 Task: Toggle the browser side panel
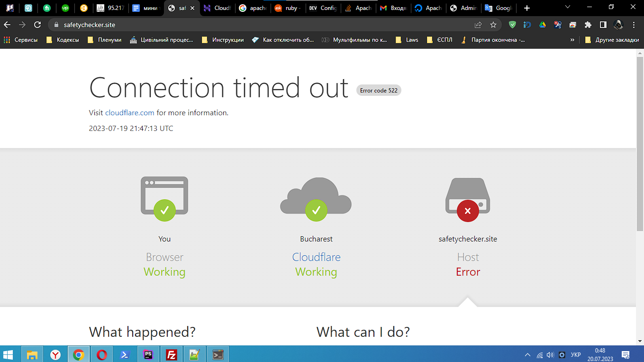[x=603, y=25]
